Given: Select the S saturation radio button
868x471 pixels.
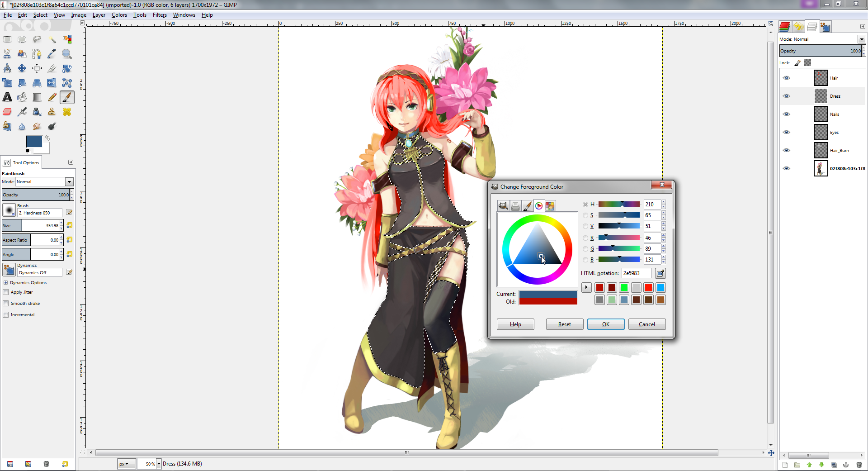Looking at the screenshot, I should coord(585,215).
